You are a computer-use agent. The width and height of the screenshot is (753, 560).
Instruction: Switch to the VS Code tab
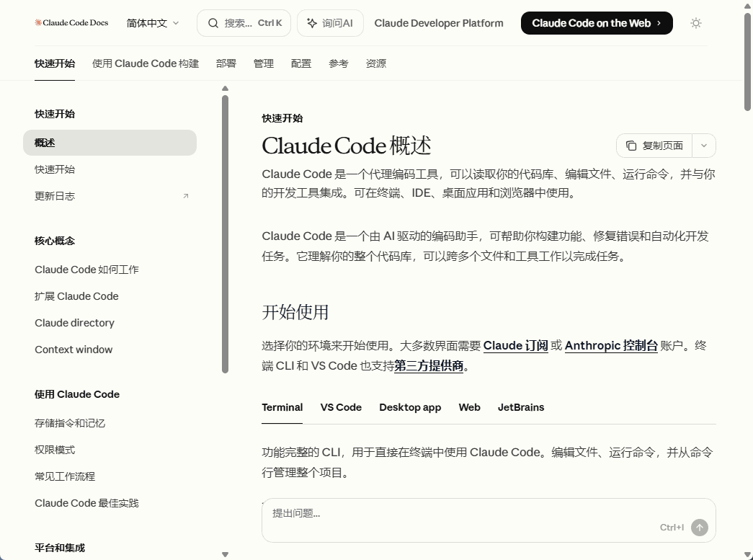341,407
